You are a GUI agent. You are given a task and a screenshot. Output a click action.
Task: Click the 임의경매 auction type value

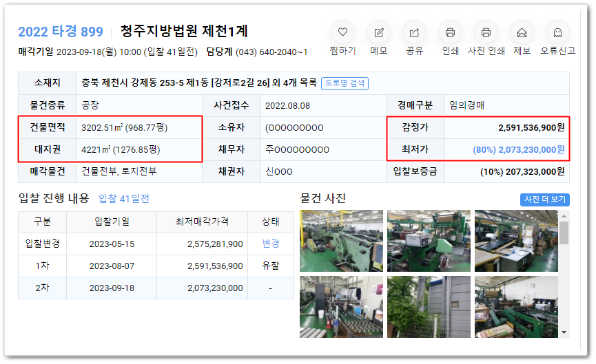tap(466, 105)
